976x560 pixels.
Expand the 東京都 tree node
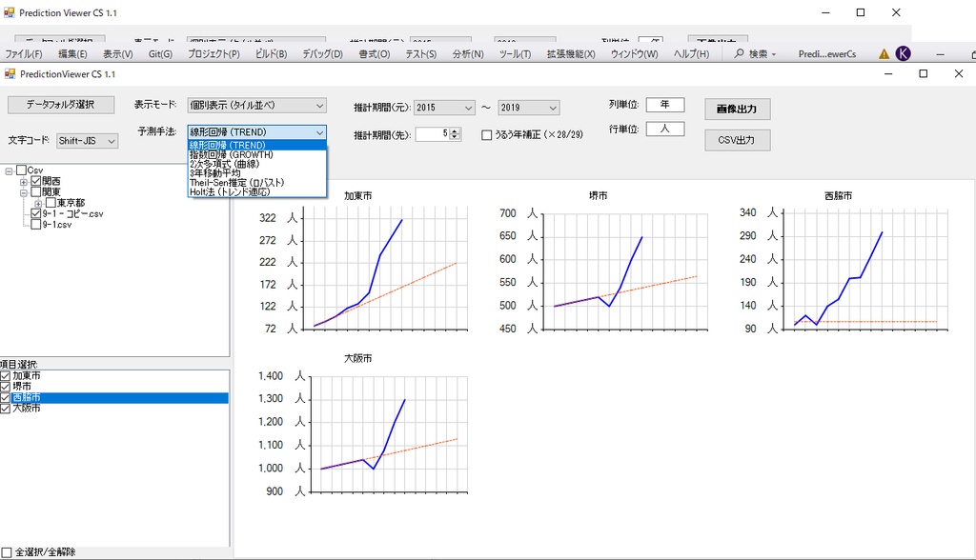coord(38,203)
